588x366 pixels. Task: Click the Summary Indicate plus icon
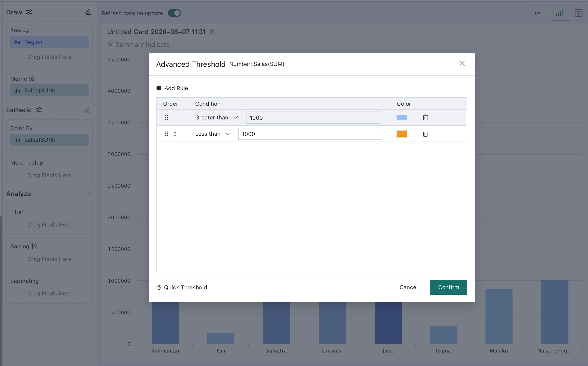click(110, 44)
